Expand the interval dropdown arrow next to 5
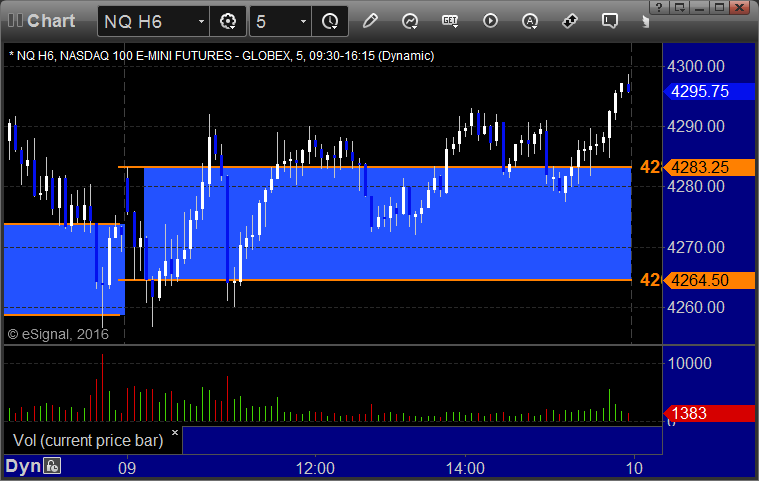759x481 pixels. pyautogui.click(x=304, y=22)
